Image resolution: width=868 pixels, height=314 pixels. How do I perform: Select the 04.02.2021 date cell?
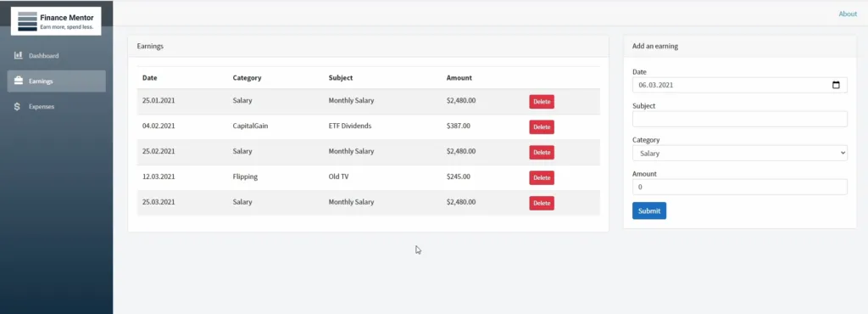tap(159, 126)
